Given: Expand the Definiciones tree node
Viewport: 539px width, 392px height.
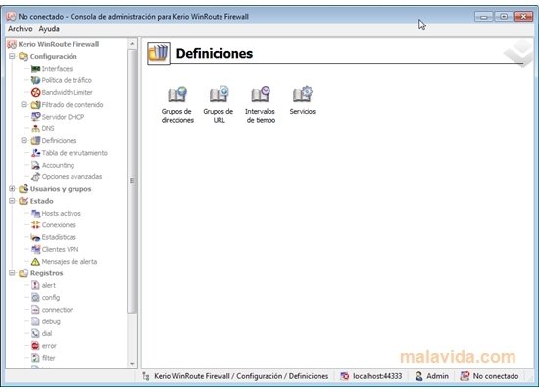Looking at the screenshot, I should 24,140.
